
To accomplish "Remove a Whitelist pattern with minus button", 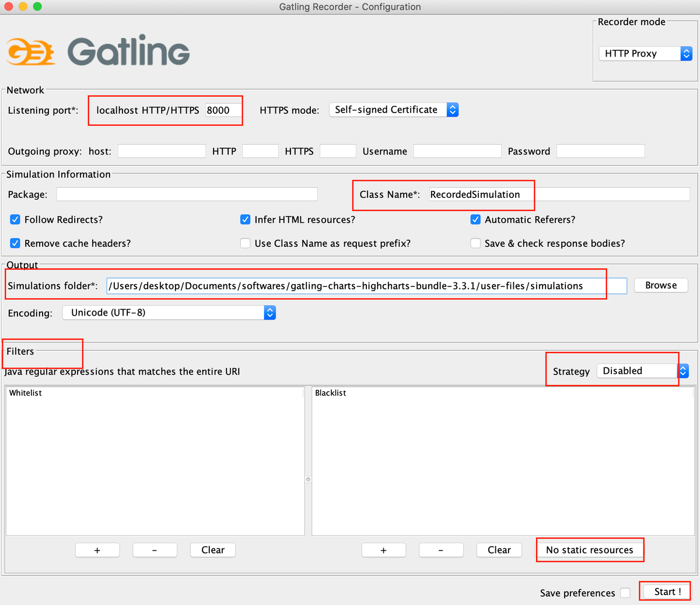I will click(155, 550).
